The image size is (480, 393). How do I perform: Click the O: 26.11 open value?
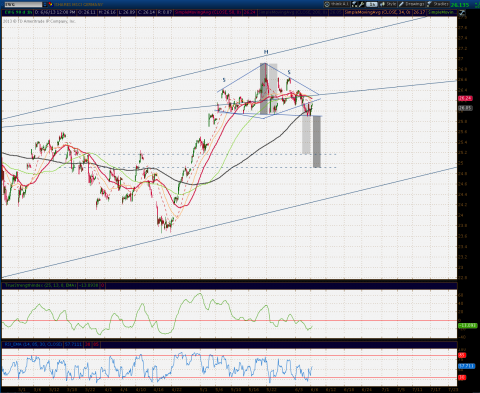(x=87, y=12)
